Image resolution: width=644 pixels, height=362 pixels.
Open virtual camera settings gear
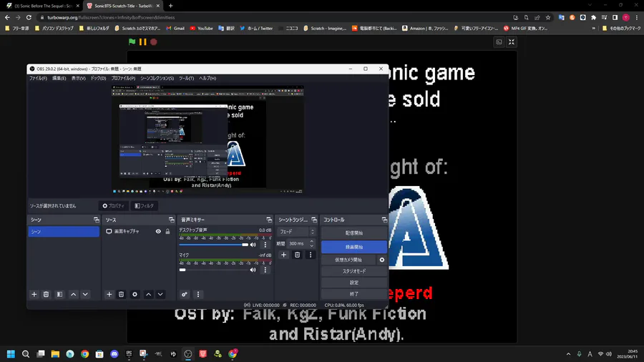click(382, 260)
